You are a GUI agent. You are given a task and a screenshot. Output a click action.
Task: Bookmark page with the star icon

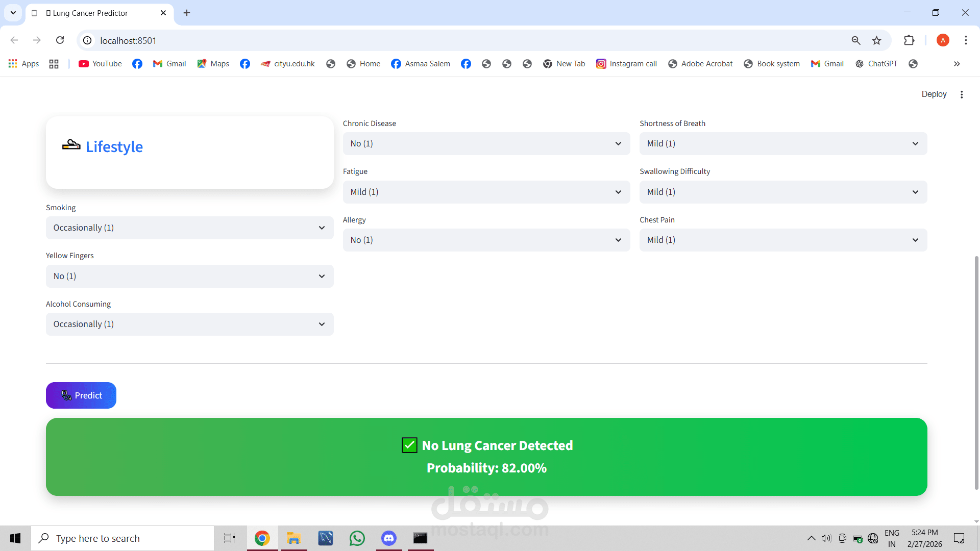(x=876, y=40)
